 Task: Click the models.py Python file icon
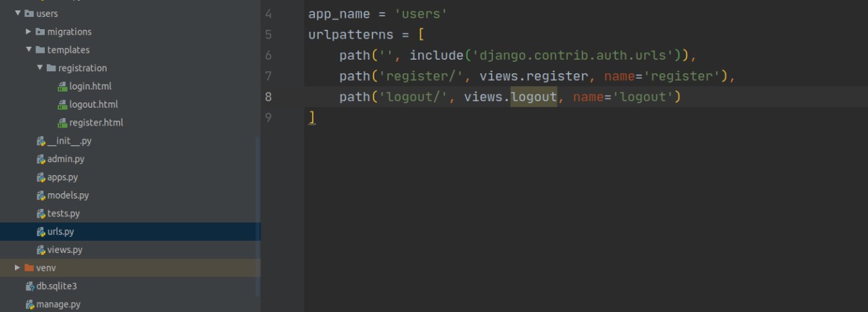41,195
